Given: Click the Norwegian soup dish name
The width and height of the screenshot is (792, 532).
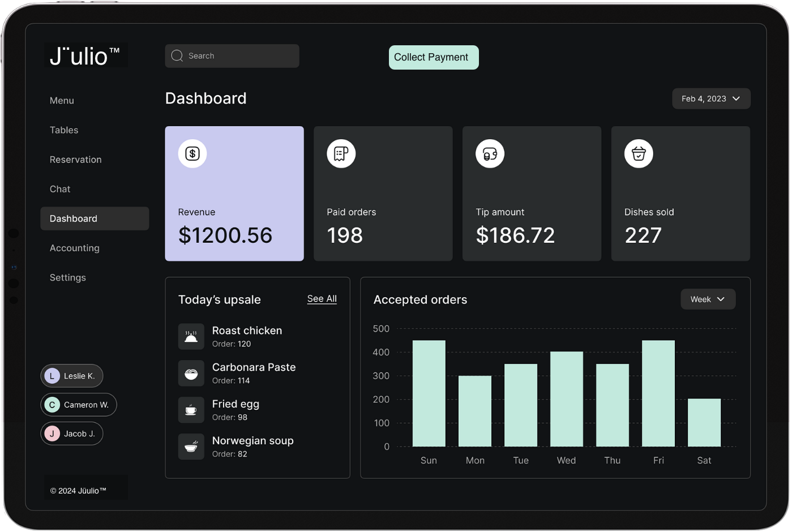Looking at the screenshot, I should click(253, 441).
